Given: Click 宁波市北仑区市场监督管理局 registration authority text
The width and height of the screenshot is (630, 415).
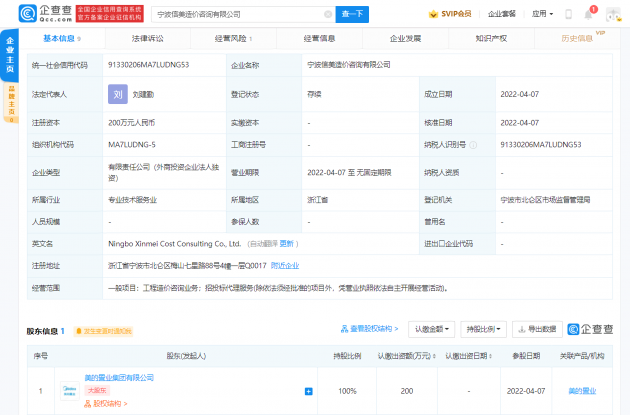Looking at the screenshot, I should (x=545, y=200).
